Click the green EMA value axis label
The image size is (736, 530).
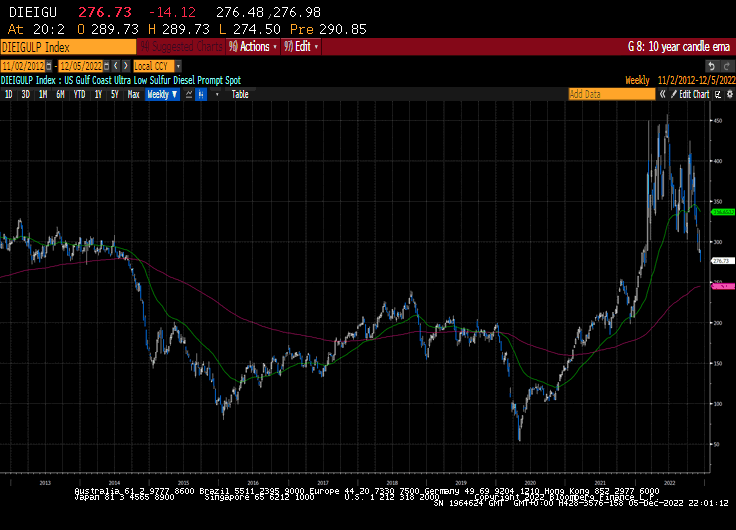(723, 212)
